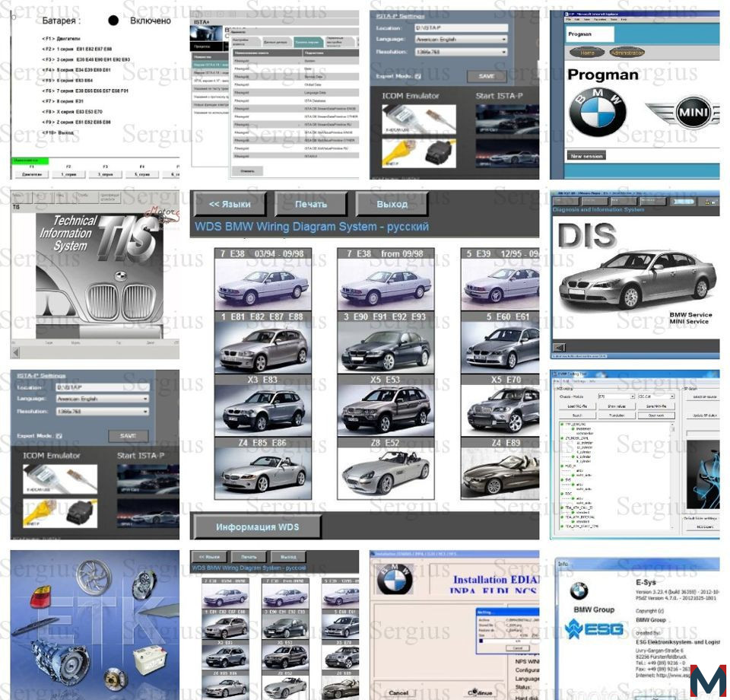Click the F1 Двигатели button in the bottom button row

(32, 175)
